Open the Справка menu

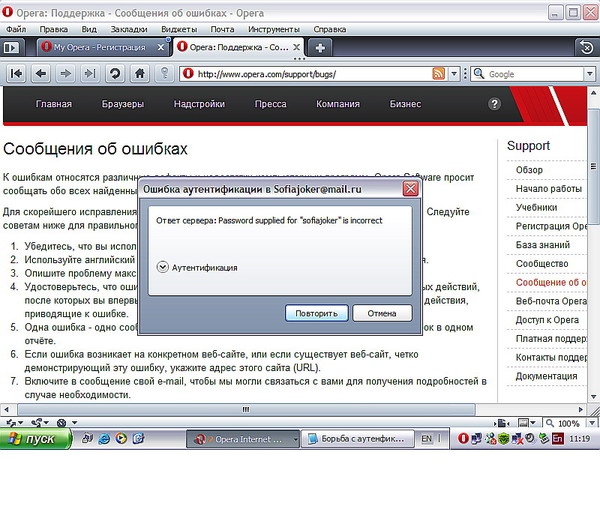329,29
